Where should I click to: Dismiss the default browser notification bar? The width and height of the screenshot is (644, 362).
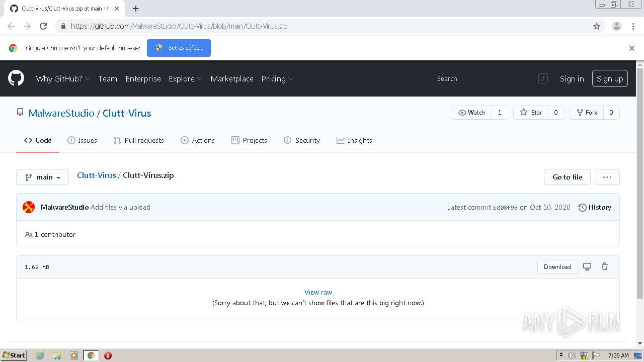click(632, 48)
